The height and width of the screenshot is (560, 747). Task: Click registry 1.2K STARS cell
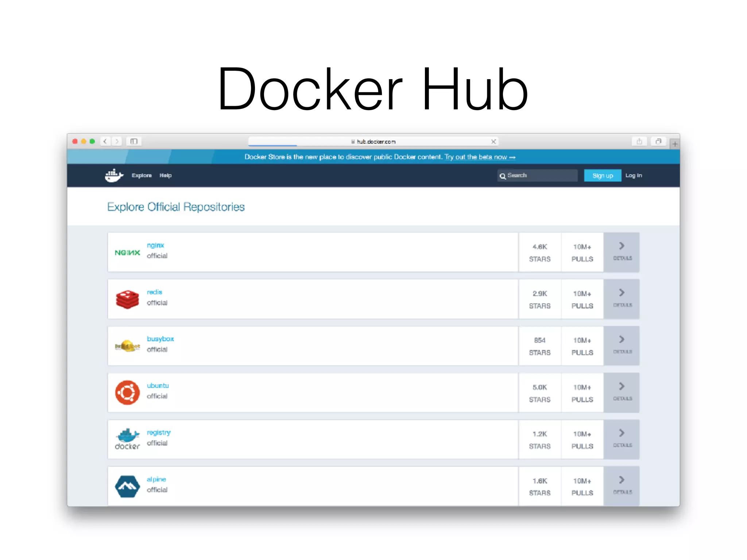coord(540,439)
